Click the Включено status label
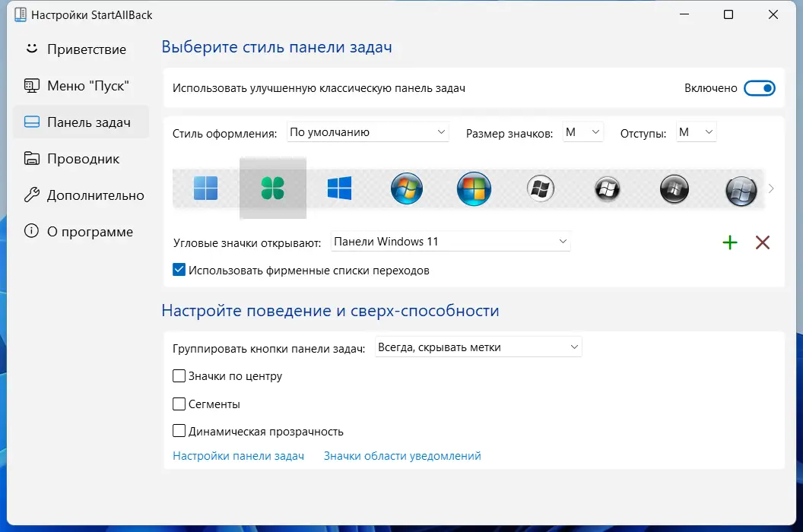 pos(711,88)
